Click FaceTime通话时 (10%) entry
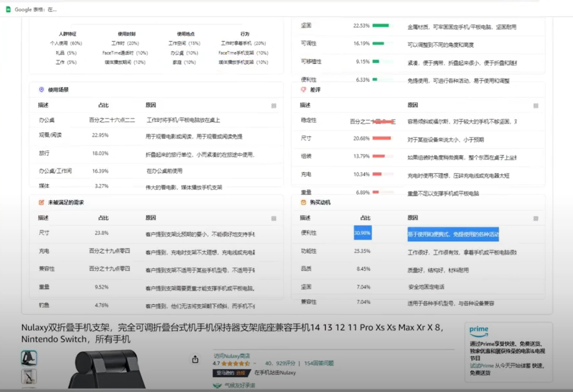573x392 pixels. (125, 53)
